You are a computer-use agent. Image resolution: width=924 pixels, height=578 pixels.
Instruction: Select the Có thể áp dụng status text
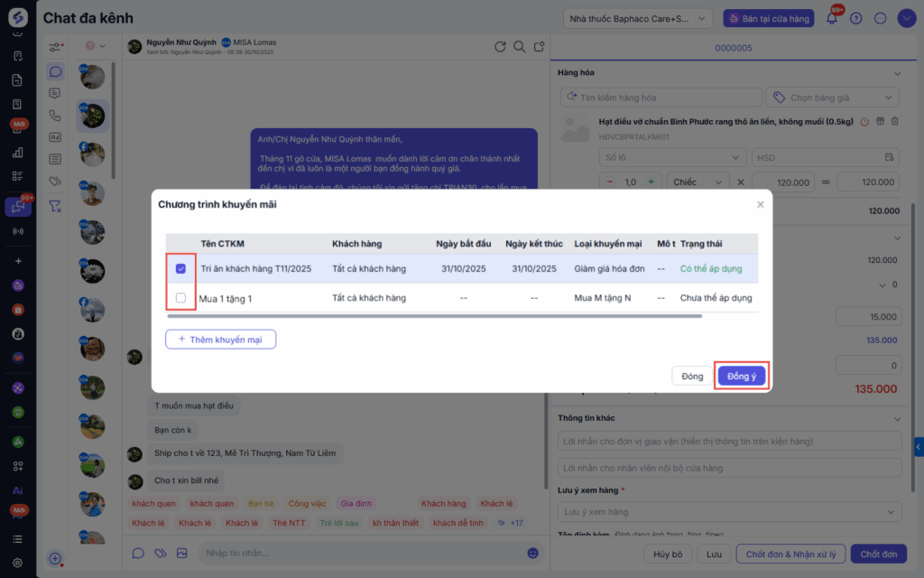pyautogui.click(x=711, y=268)
